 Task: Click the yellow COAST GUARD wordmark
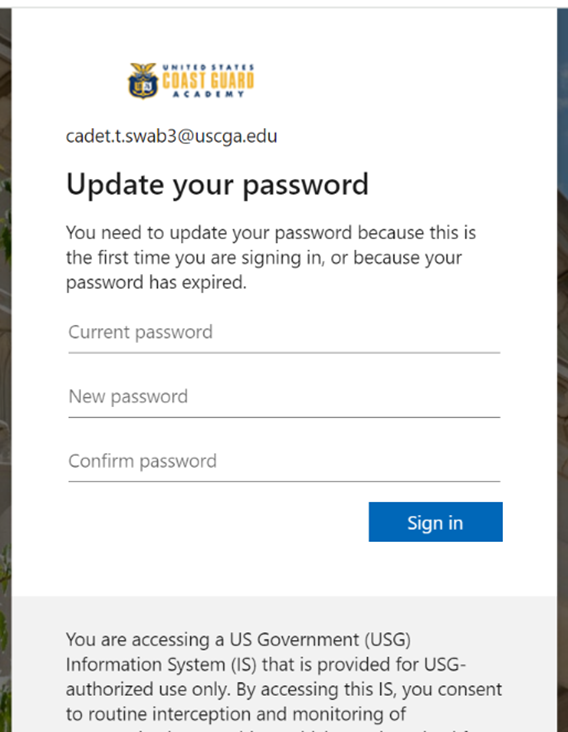(x=208, y=81)
